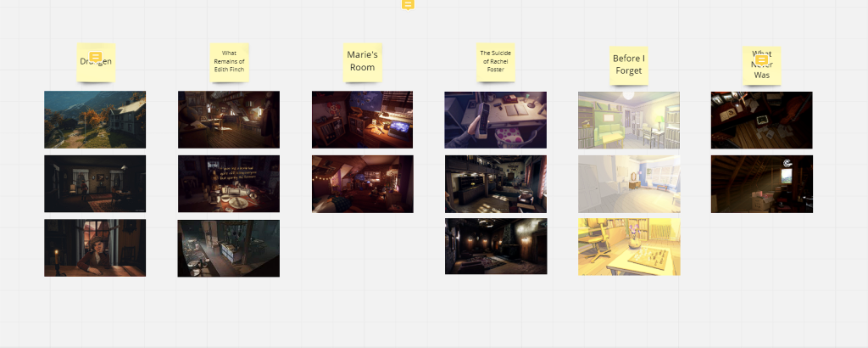Select the What Never Was top-down study image
The width and height of the screenshot is (868, 348).
click(x=762, y=121)
